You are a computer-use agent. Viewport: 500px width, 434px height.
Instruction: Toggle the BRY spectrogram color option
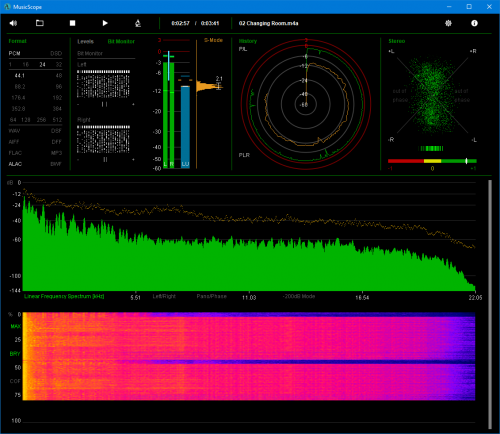tap(15, 354)
